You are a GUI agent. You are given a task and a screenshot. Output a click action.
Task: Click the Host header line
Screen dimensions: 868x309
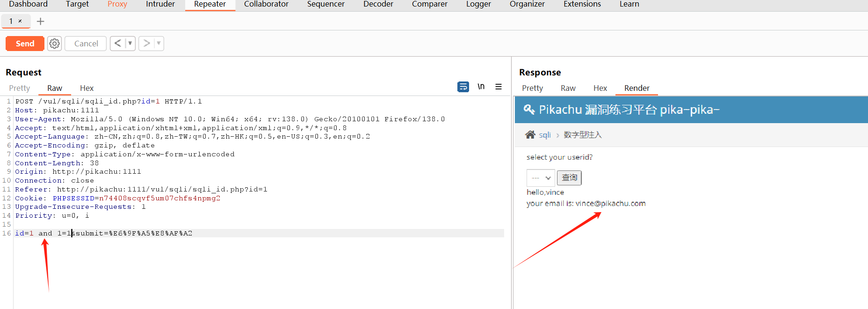coord(57,110)
